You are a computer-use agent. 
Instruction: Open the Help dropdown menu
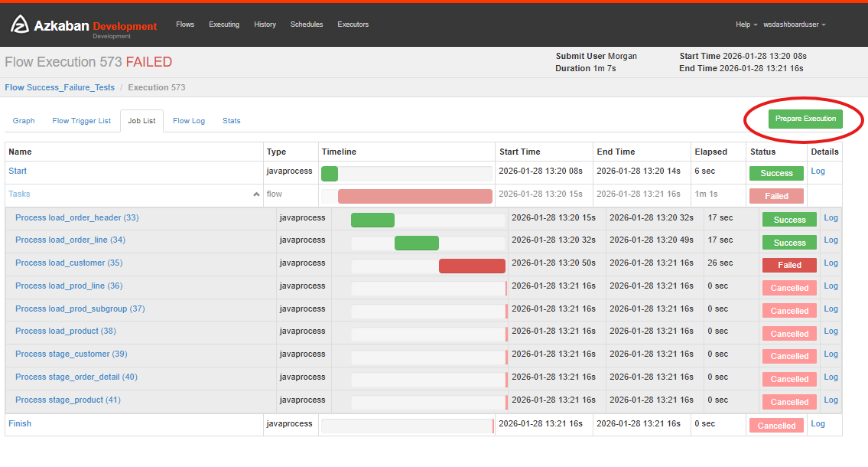point(746,24)
